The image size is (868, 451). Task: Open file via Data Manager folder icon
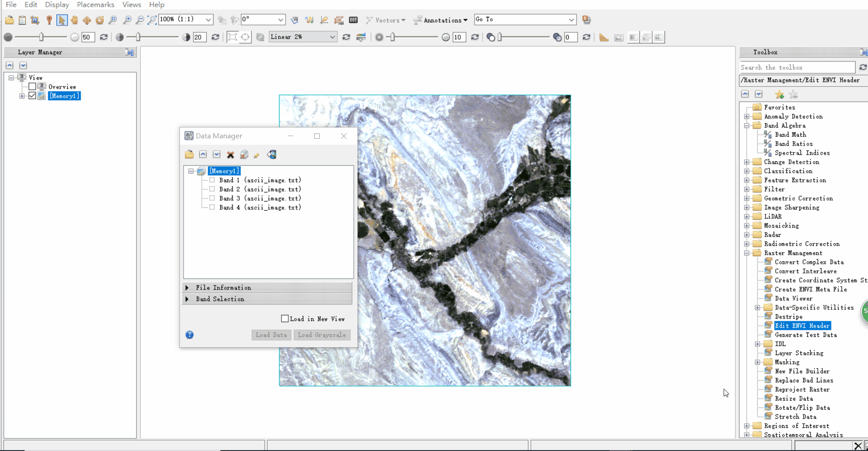[x=189, y=155]
